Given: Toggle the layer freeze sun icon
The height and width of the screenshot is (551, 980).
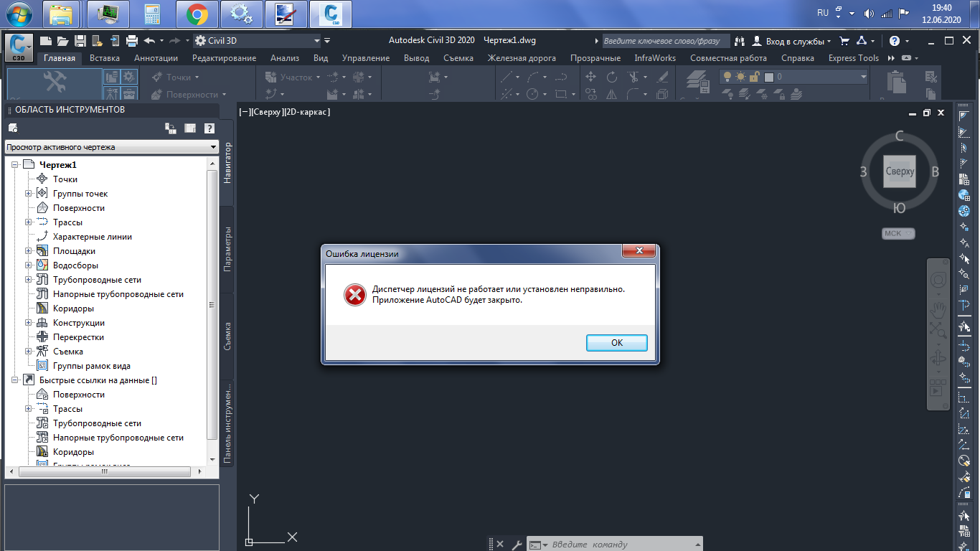Looking at the screenshot, I should [740, 77].
